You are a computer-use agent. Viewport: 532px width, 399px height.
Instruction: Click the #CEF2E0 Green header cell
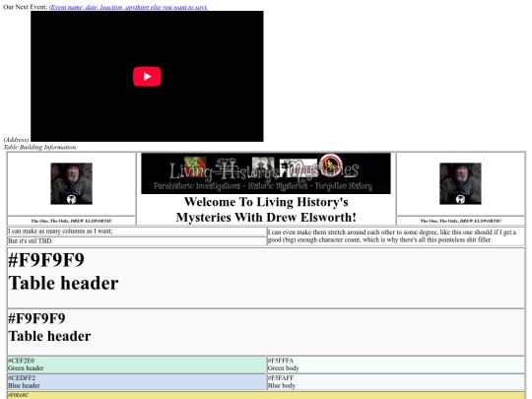[x=137, y=365]
